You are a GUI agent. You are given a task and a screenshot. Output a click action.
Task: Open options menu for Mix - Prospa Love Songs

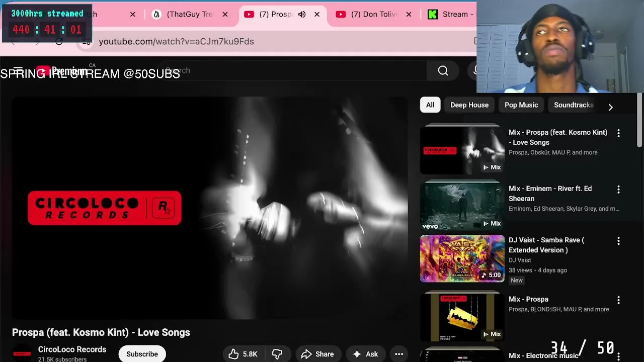pos(618,133)
